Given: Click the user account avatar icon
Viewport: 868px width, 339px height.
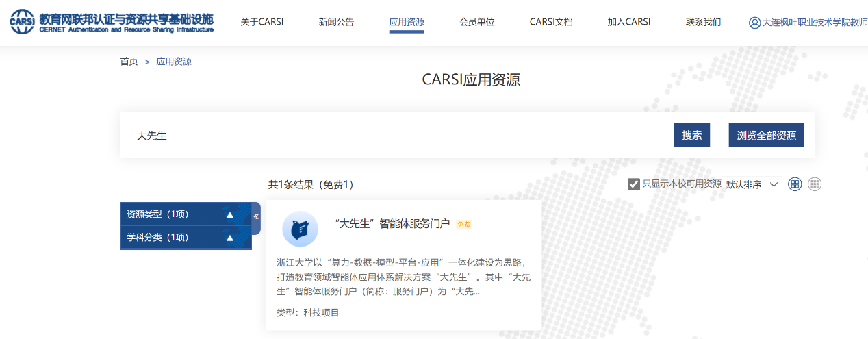Looking at the screenshot, I should pos(754,23).
